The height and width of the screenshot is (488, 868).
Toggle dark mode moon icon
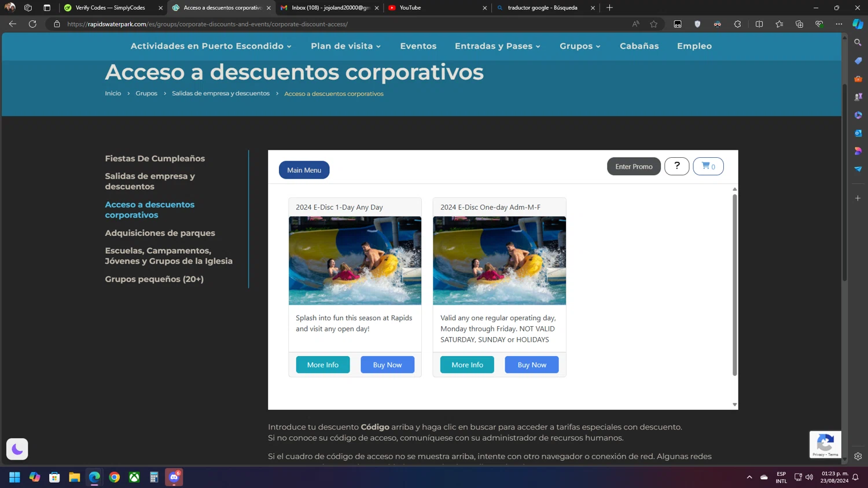click(17, 449)
